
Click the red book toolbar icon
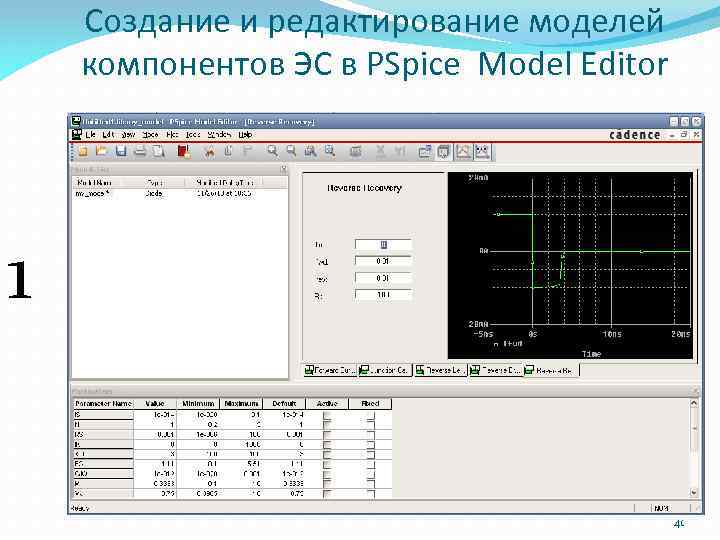click(x=184, y=151)
